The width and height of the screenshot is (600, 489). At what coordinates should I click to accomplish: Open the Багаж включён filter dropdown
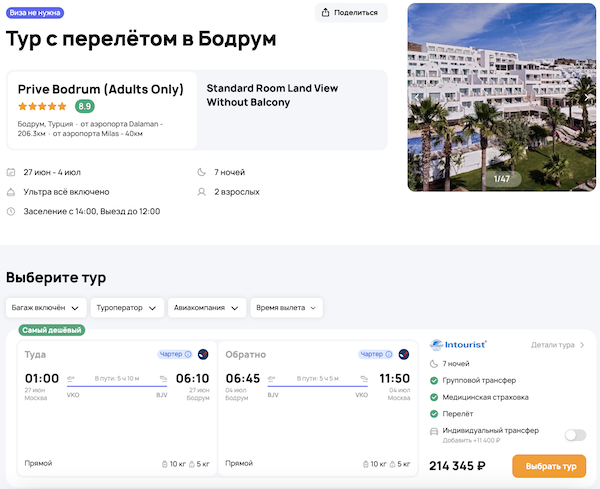45,308
